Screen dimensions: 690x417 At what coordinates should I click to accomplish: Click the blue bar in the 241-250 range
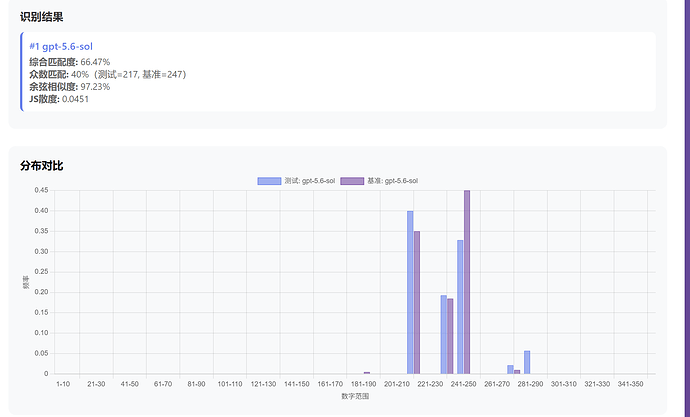coord(460,307)
